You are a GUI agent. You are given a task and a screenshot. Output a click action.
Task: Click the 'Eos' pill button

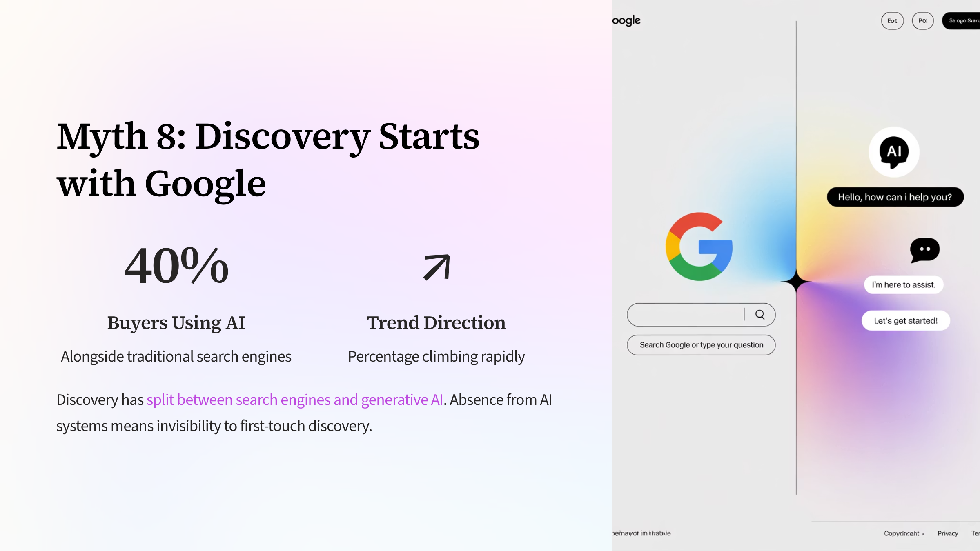(x=892, y=21)
